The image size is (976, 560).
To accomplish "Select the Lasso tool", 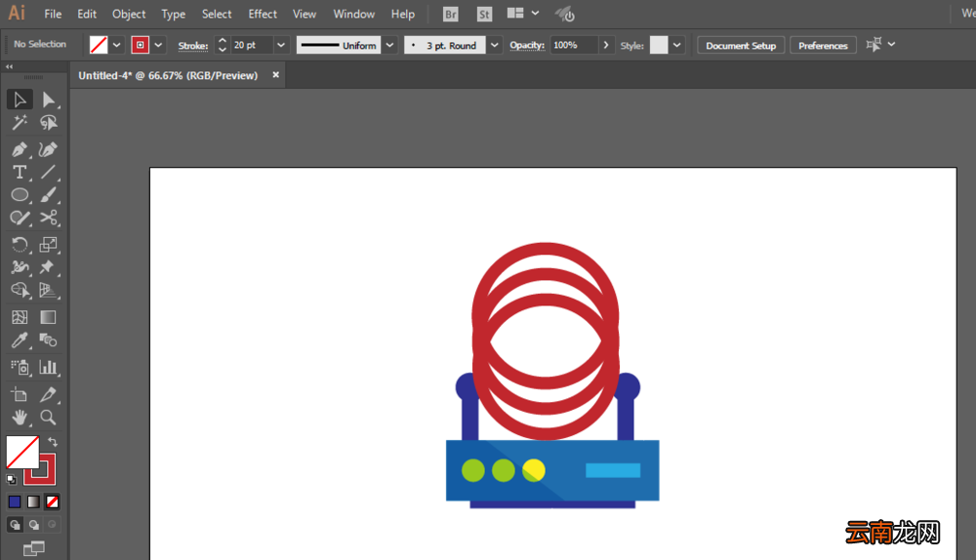I will [49, 123].
